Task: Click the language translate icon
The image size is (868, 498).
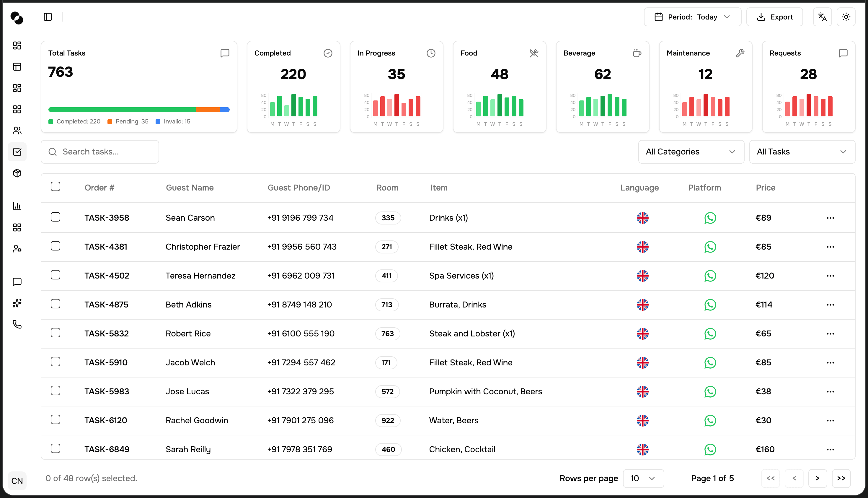Action: pos(822,17)
